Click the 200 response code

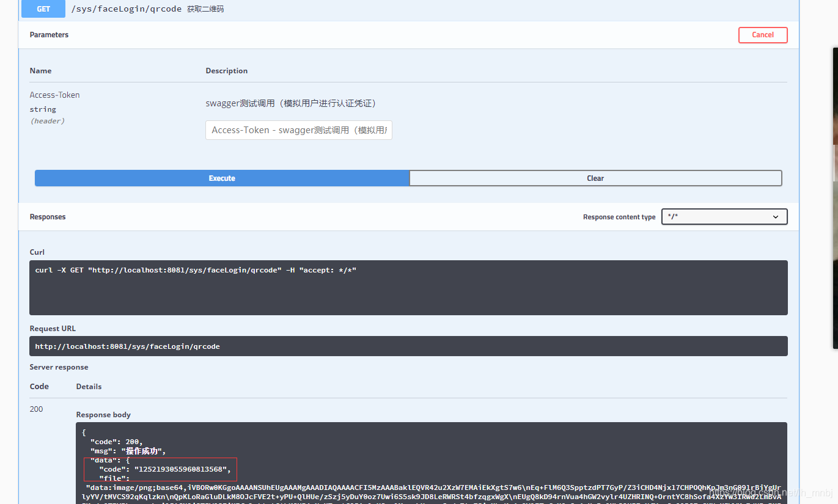pyautogui.click(x=37, y=409)
